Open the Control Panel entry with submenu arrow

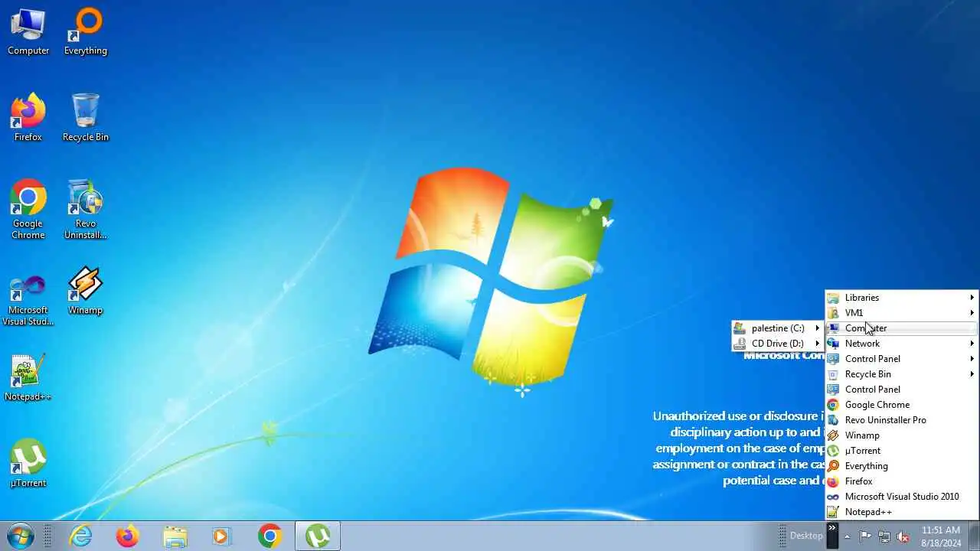click(902, 359)
